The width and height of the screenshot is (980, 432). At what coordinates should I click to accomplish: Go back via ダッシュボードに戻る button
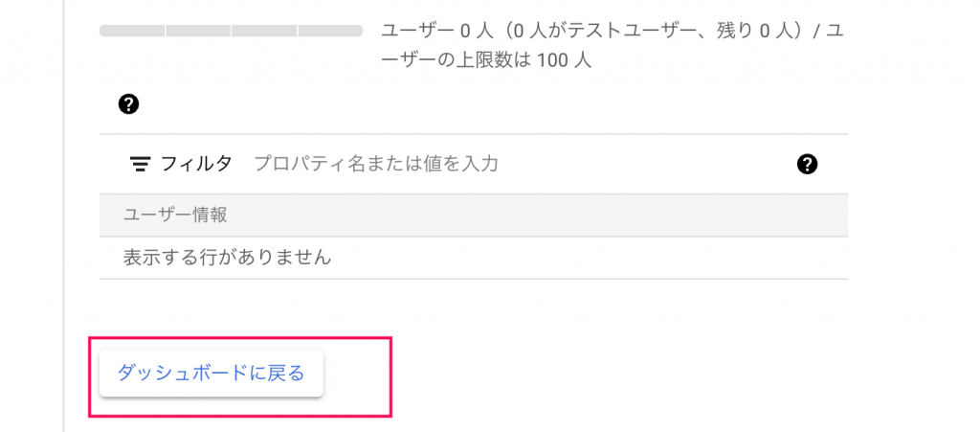coord(212,374)
